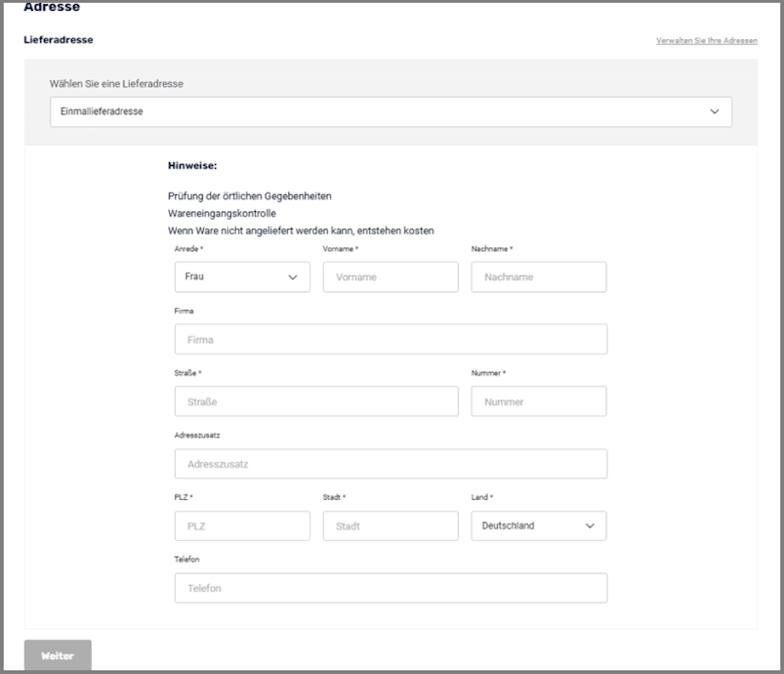Screen dimensions: 784x674
Task: Click into the Nachname text field
Action: click(x=538, y=277)
